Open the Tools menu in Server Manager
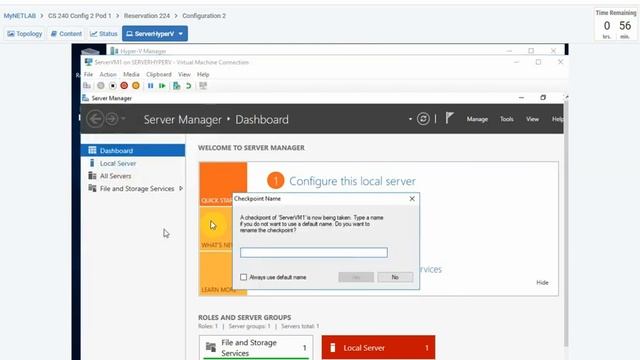640x360 pixels. coord(507,119)
